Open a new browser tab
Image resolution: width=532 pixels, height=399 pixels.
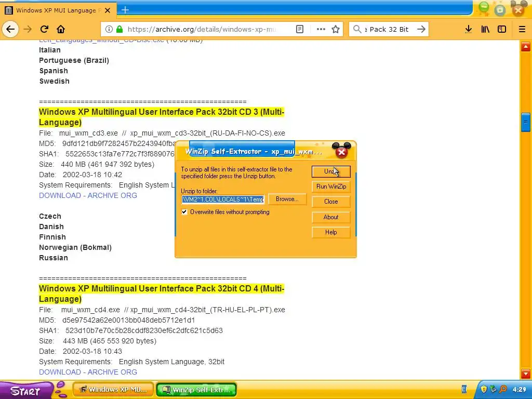pos(125,10)
